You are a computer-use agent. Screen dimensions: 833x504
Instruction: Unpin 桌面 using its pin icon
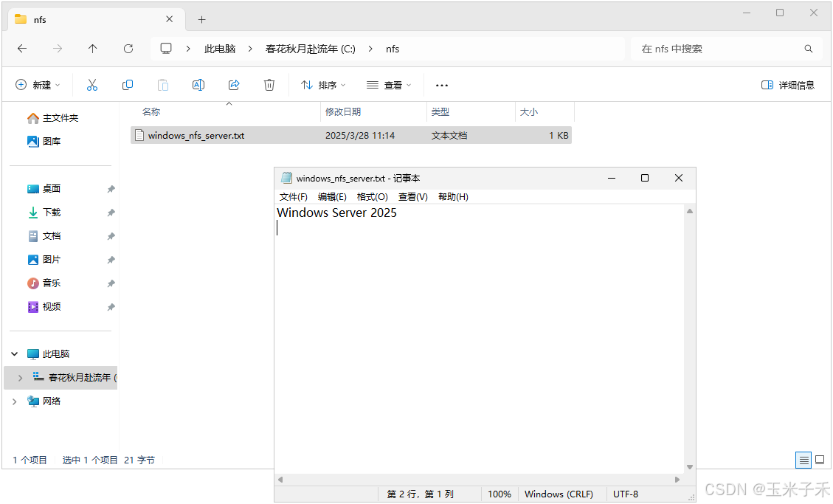tap(111, 189)
